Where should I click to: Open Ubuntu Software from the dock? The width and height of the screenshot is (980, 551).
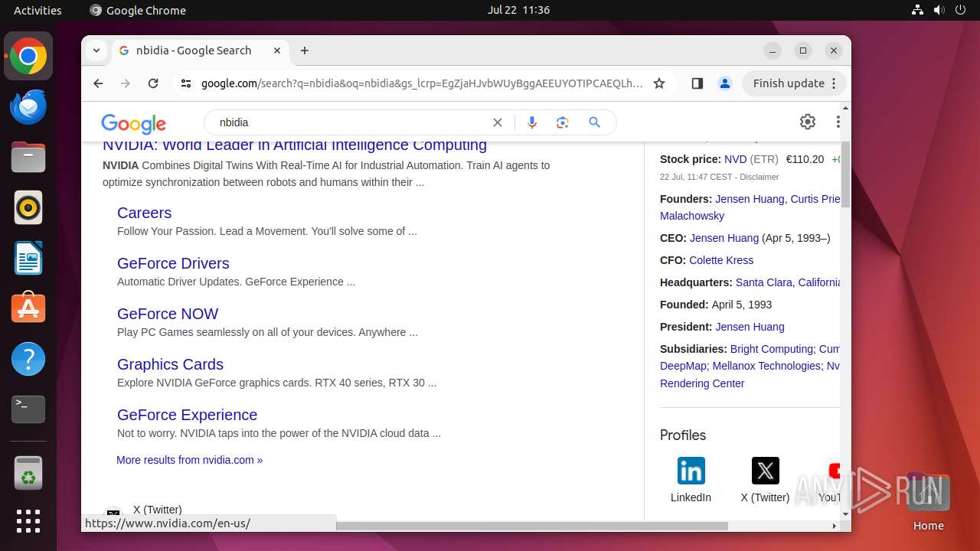tap(28, 308)
